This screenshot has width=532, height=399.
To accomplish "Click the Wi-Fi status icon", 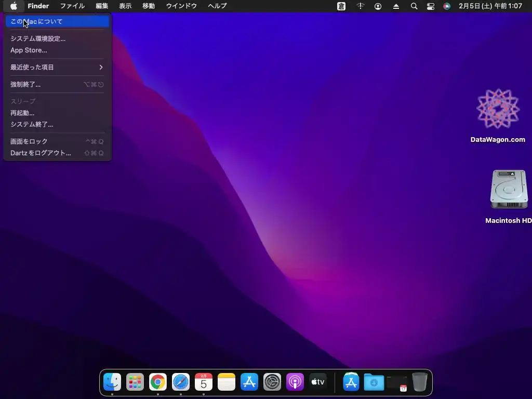I will coord(361,6).
